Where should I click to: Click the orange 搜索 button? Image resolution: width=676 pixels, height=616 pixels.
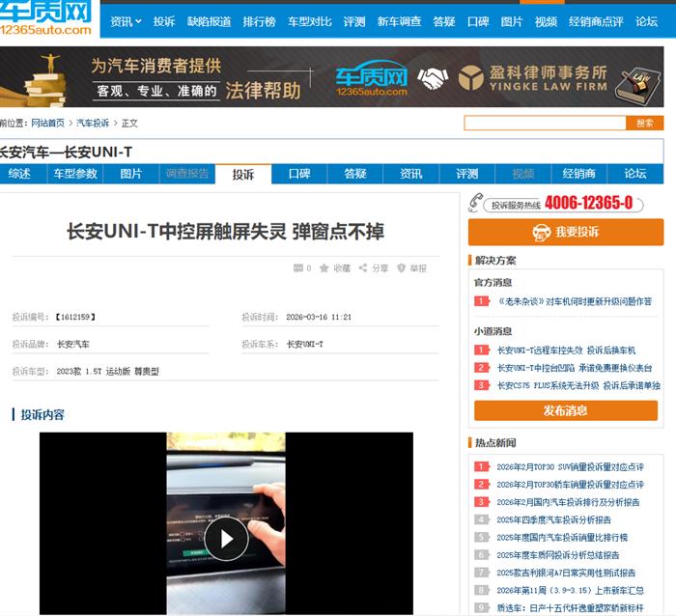pyautogui.click(x=644, y=123)
